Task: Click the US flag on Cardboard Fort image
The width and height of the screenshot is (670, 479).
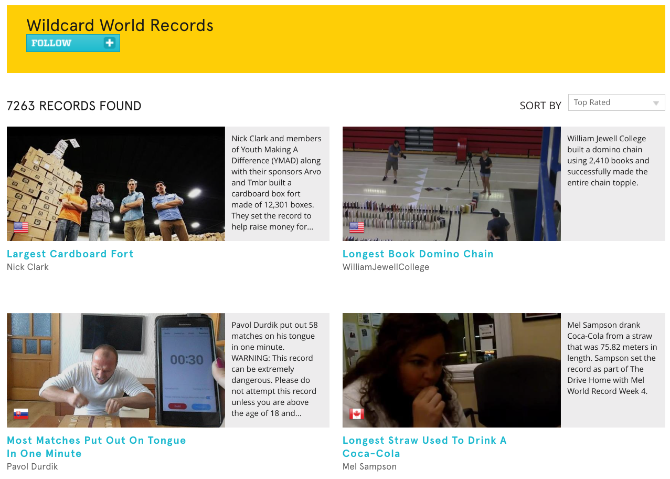Action: pyautogui.click(x=21, y=227)
